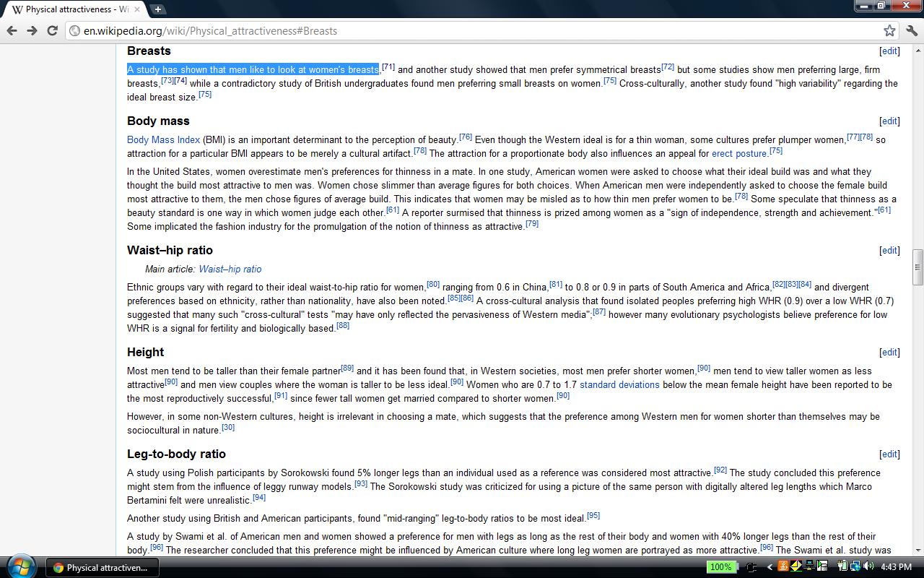Image resolution: width=924 pixels, height=578 pixels.
Task: Open citation [88] after biologically based
Action: point(343,326)
